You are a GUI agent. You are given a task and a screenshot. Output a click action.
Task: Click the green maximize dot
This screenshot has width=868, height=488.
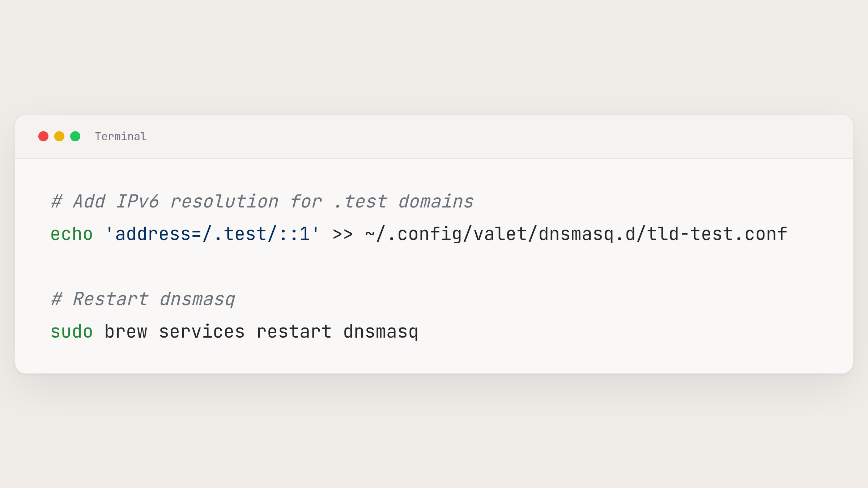click(75, 136)
